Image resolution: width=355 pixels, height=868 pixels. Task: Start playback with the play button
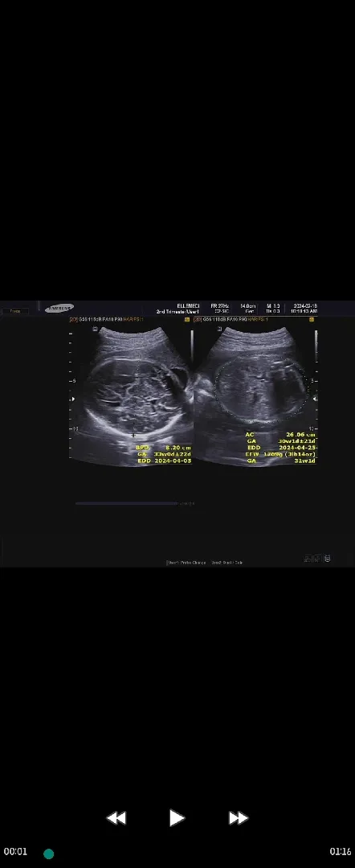tap(177, 817)
